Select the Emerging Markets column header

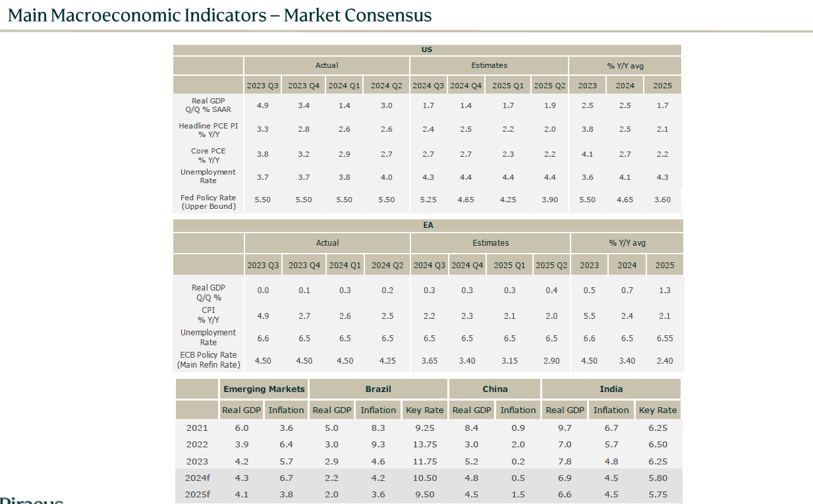264,389
